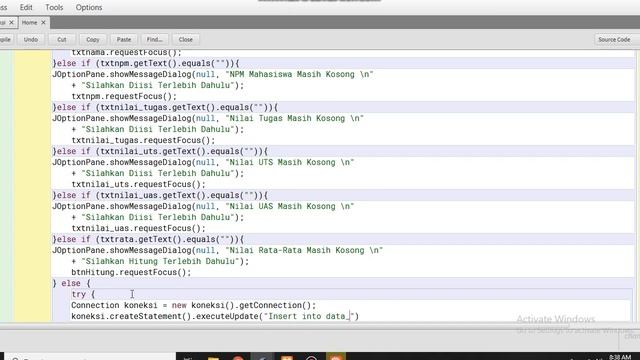This screenshot has width=640, height=360.
Task: Click the txtnpm.getText() else-if line
Action: pyautogui.click(x=146, y=63)
